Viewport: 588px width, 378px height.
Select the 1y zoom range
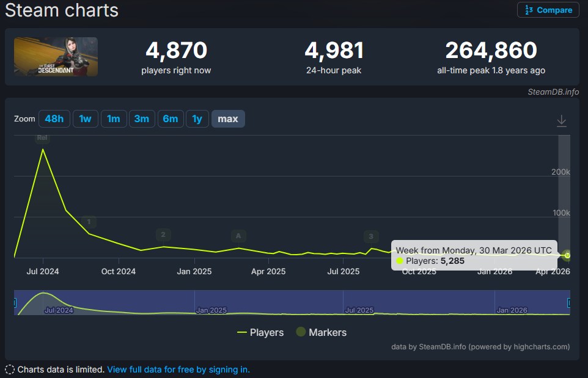197,118
